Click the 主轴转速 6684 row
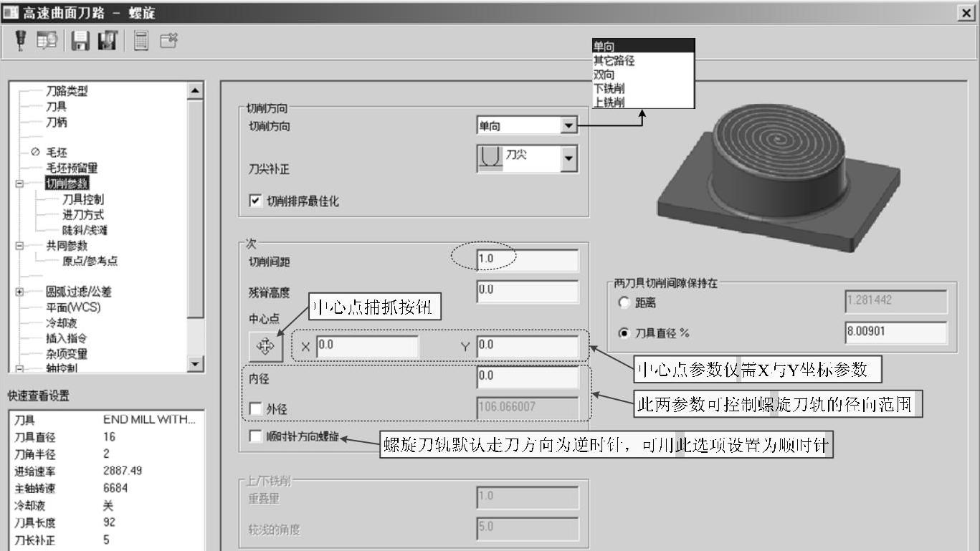The height and width of the screenshot is (551, 980). click(105, 489)
